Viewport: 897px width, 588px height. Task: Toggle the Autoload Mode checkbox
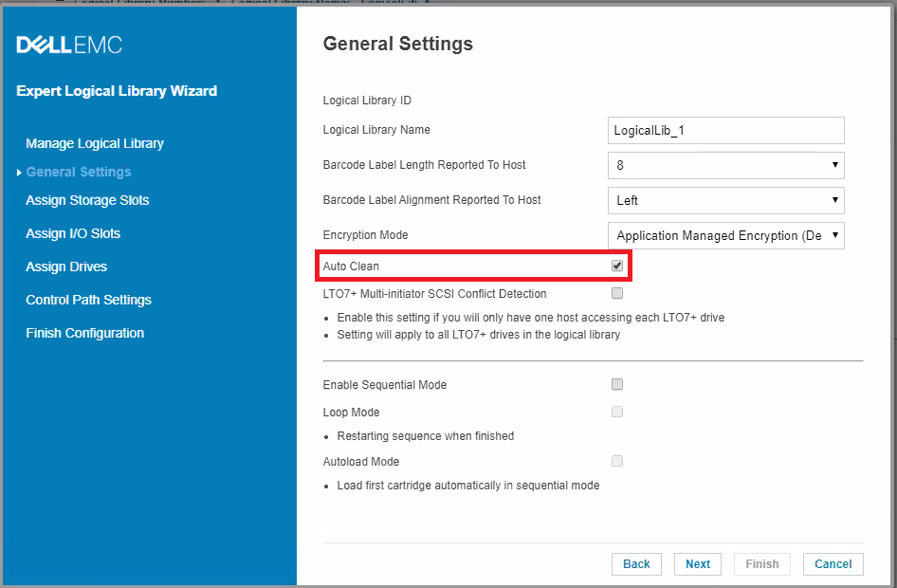(617, 461)
